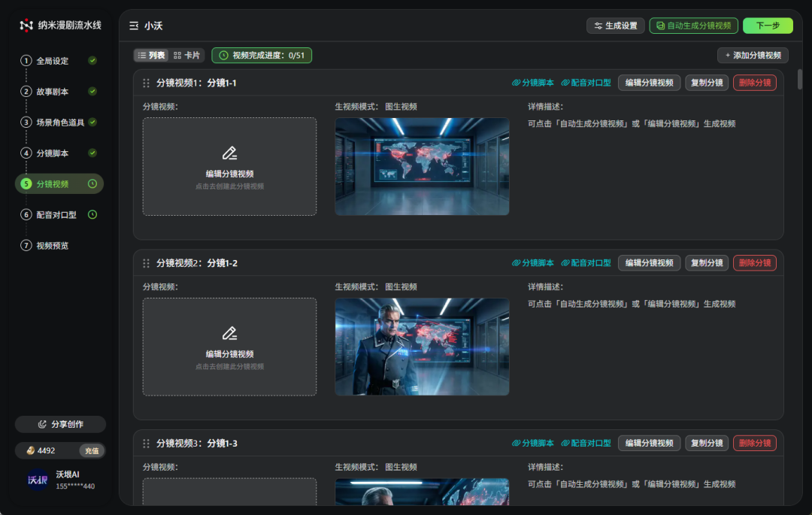Click the 视频完成进度 0/51 progress badge
The width and height of the screenshot is (812, 515).
pyautogui.click(x=261, y=55)
